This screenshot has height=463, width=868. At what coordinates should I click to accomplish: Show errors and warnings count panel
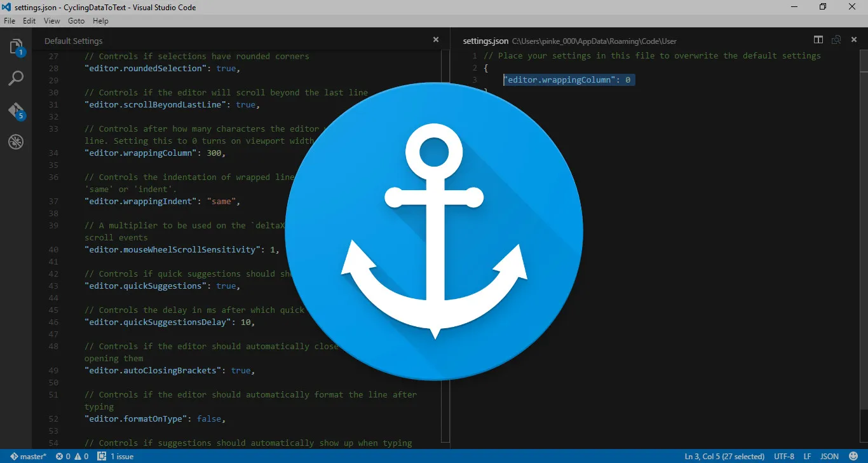pos(72,456)
